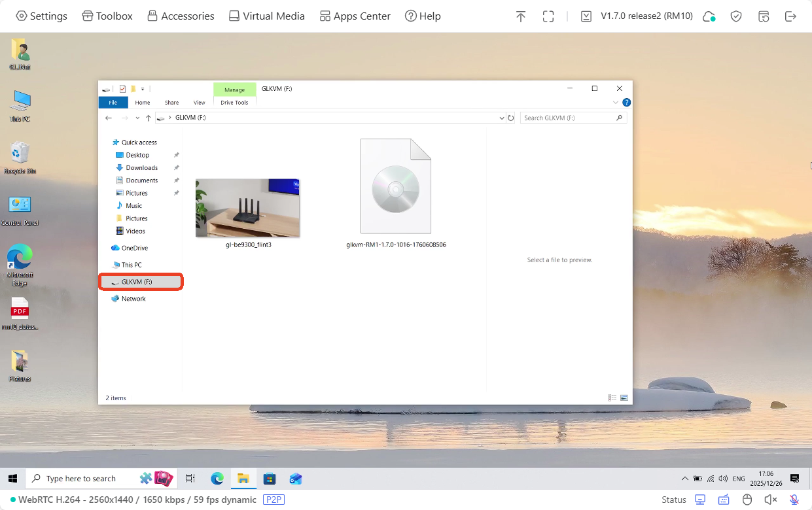Check security status via the shield icon
812x510 pixels.
(735, 16)
